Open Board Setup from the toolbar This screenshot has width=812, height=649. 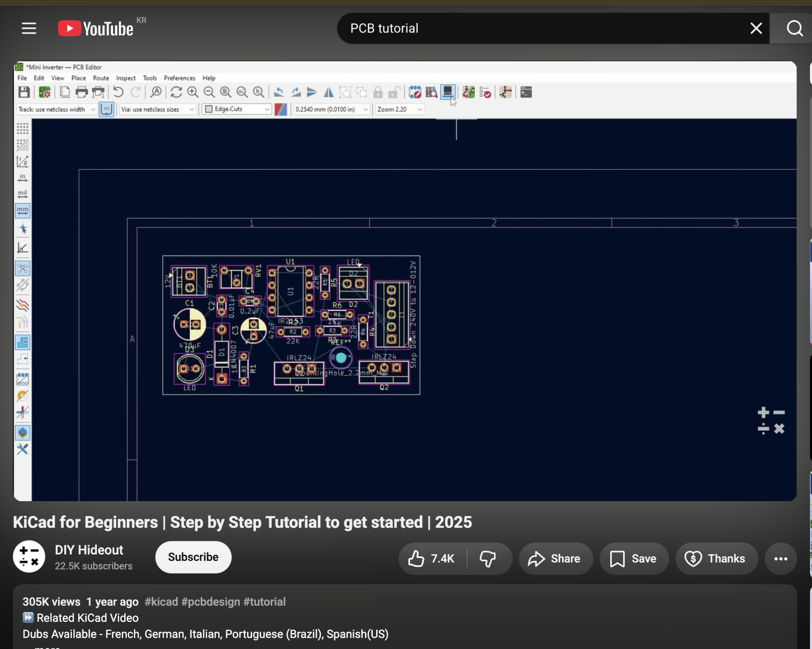pos(45,92)
